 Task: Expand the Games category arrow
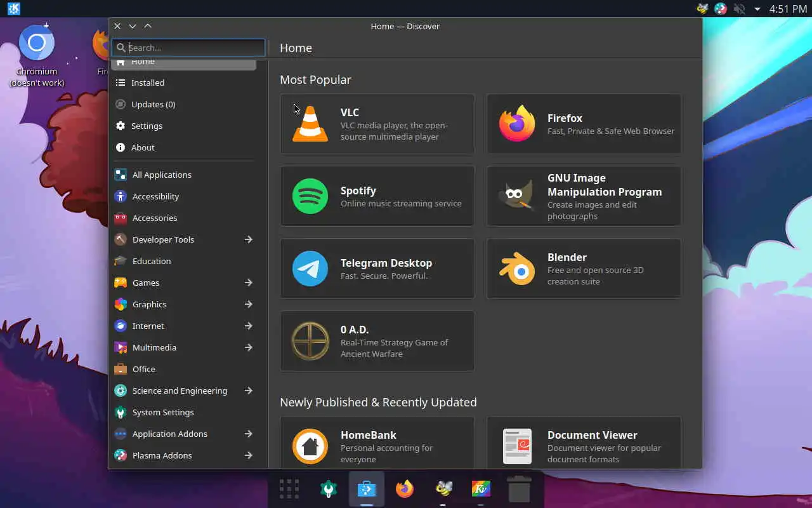click(x=249, y=283)
